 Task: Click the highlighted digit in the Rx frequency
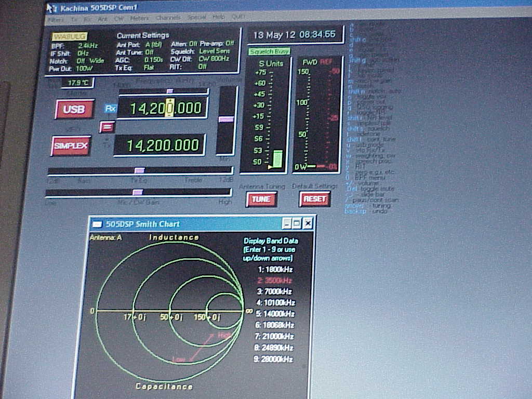(x=170, y=108)
